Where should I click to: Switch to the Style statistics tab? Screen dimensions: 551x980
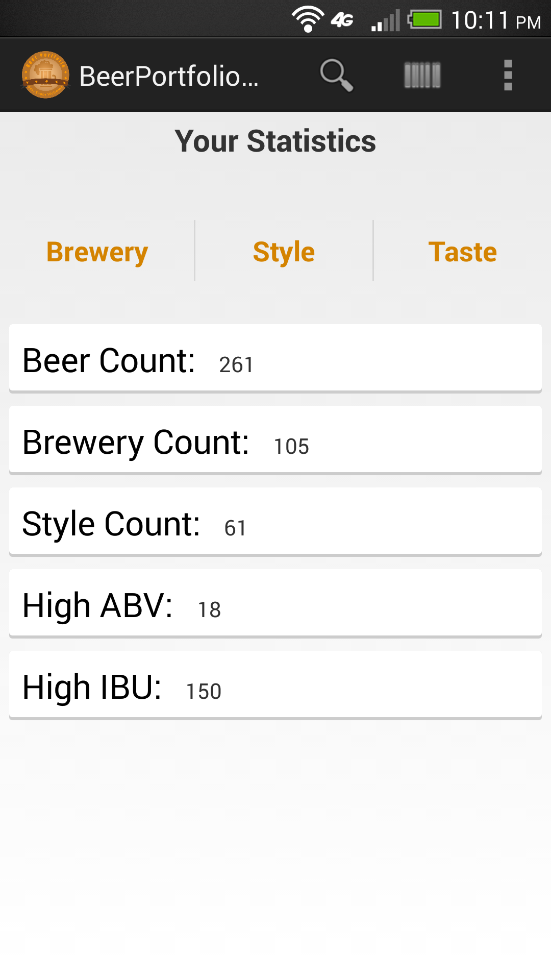284,252
